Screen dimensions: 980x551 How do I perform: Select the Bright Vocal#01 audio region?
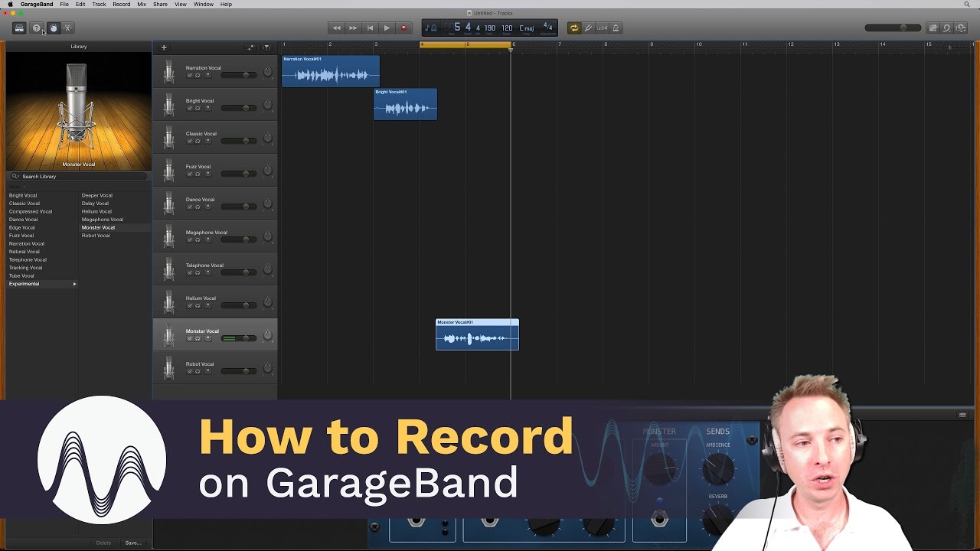[405, 104]
